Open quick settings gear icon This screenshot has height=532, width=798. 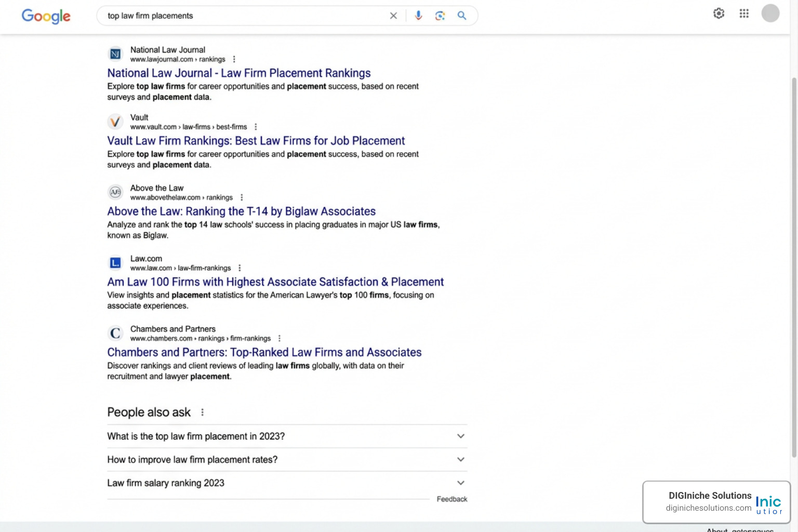tap(719, 14)
